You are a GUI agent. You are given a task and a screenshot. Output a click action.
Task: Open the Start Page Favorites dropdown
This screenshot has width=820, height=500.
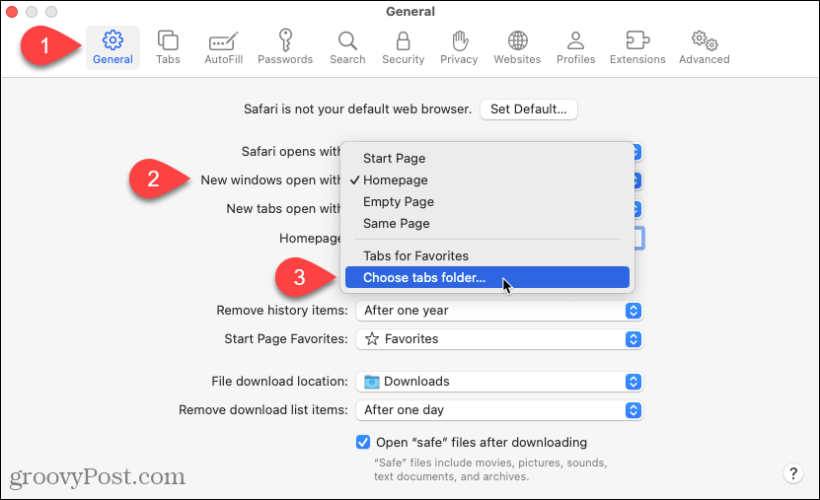pyautogui.click(x=499, y=339)
